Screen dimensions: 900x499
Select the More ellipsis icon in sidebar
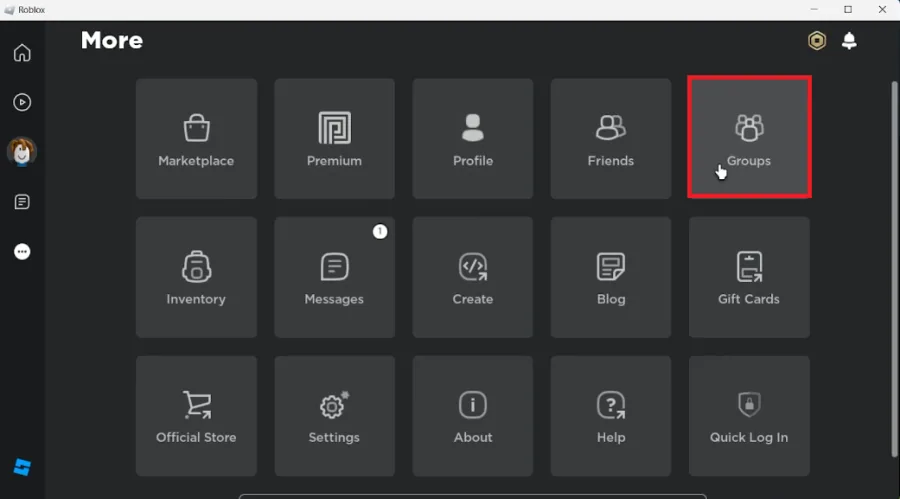pos(22,252)
